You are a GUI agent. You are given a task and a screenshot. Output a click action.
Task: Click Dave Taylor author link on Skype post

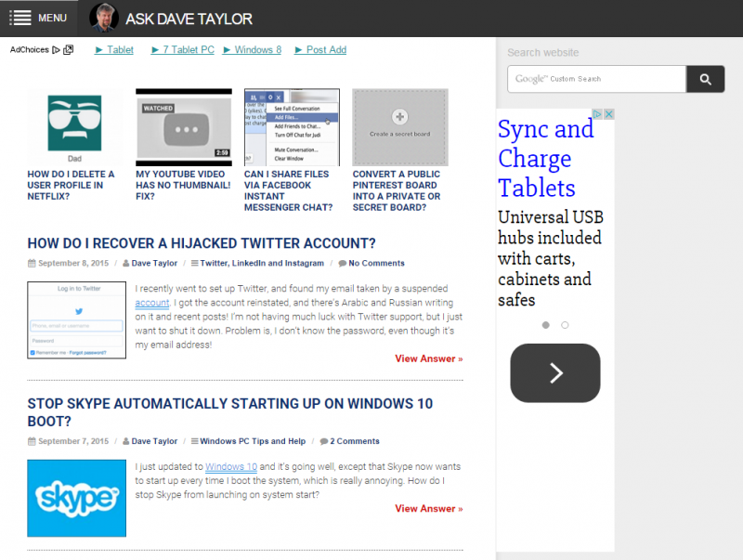[154, 441]
